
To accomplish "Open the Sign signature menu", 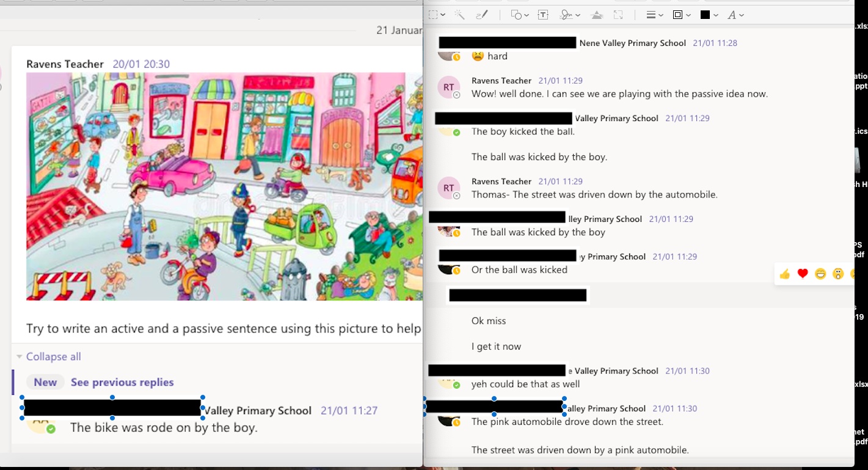I will tap(569, 15).
